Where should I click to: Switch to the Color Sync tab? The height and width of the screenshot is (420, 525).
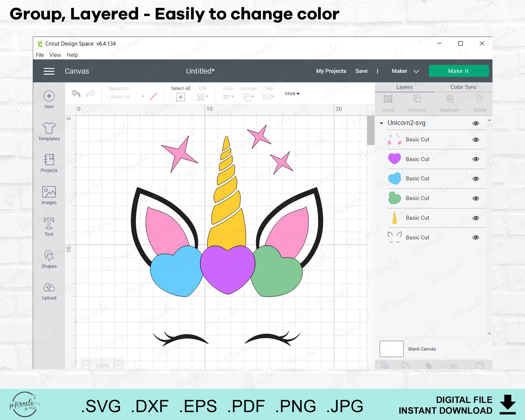point(463,87)
